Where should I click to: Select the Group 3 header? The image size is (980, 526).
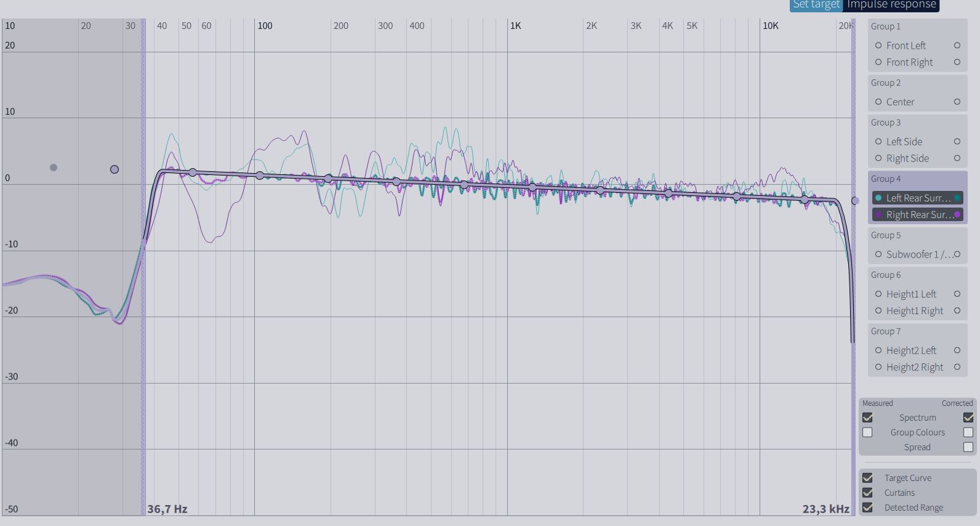[886, 123]
